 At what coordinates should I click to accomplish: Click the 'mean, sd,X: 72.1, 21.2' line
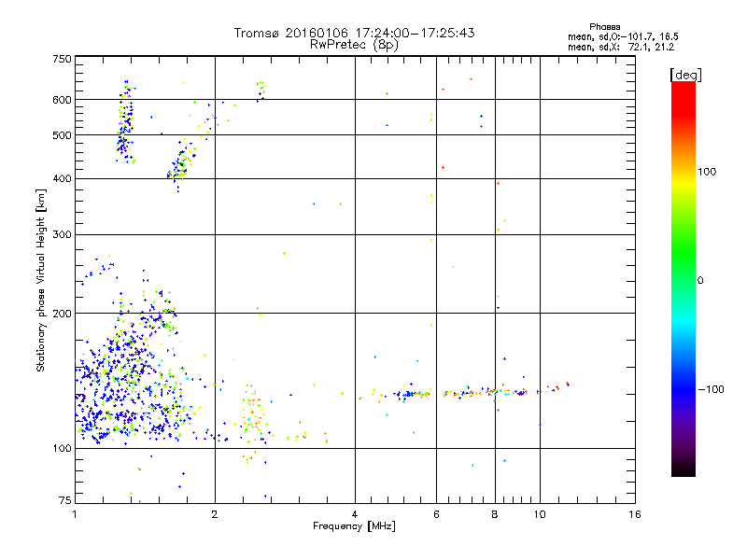(x=621, y=47)
